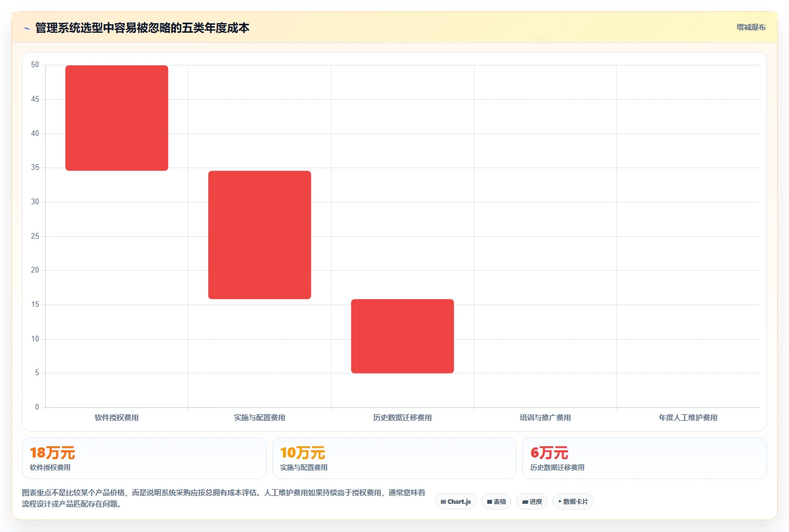Click y-axis value 35
Image resolution: width=789 pixels, height=532 pixels.
[x=35, y=168]
